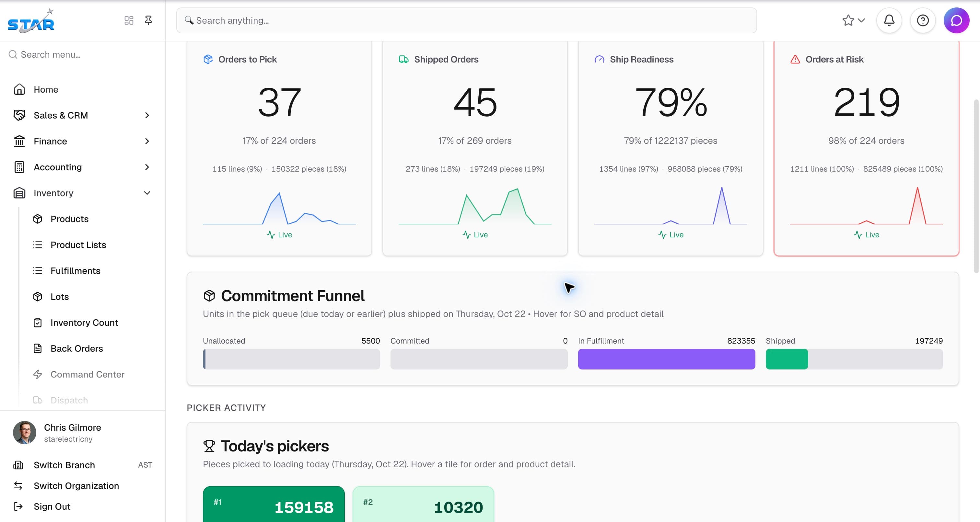Viewport: 980px width, 522px height.
Task: Click the #1 picker tile 159158
Action: coord(274,504)
